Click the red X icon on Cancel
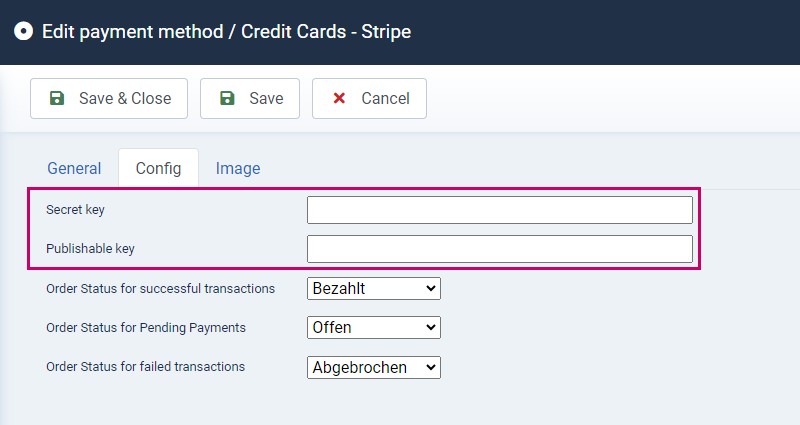 click(x=339, y=98)
